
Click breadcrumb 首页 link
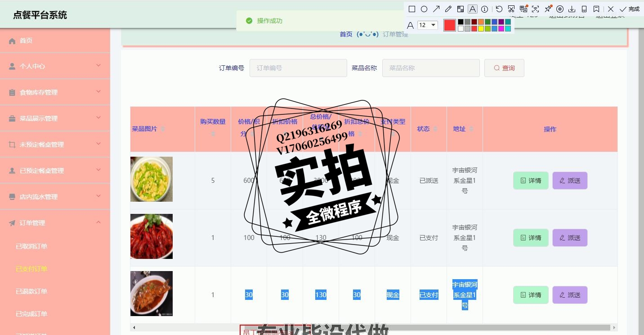click(346, 34)
